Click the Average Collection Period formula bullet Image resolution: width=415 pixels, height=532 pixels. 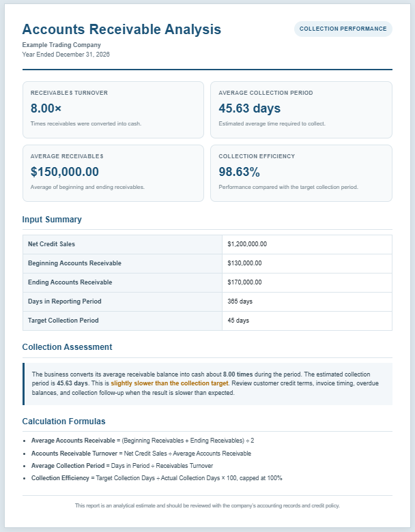[122, 465]
